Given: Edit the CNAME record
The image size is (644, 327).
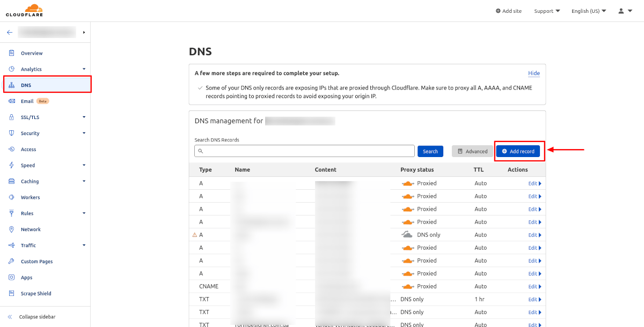Looking at the screenshot, I should (x=533, y=286).
